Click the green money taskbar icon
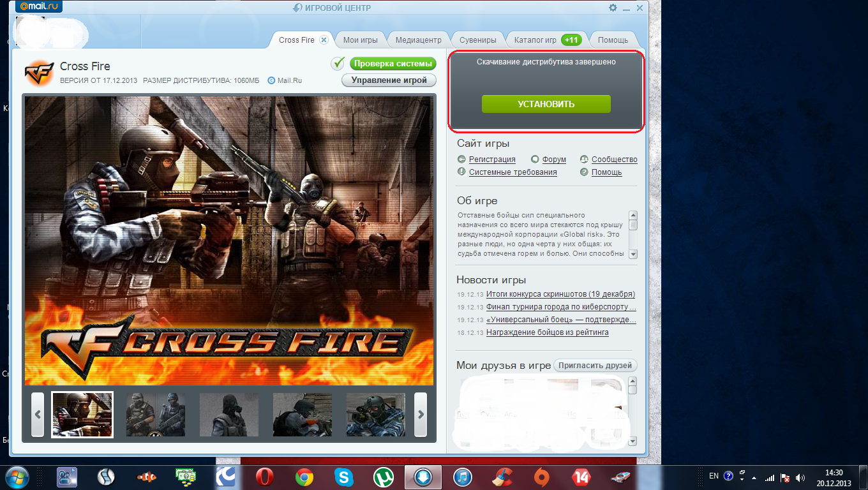 [x=186, y=477]
